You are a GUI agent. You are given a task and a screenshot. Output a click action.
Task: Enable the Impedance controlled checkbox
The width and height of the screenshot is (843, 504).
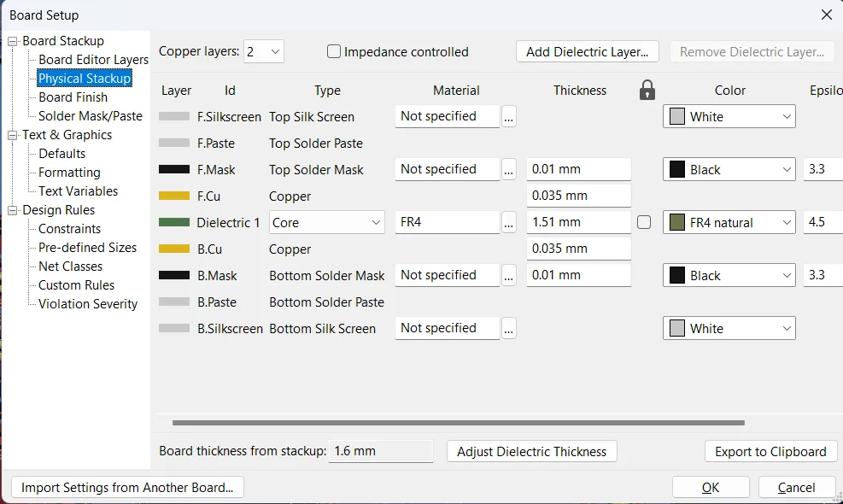point(333,51)
